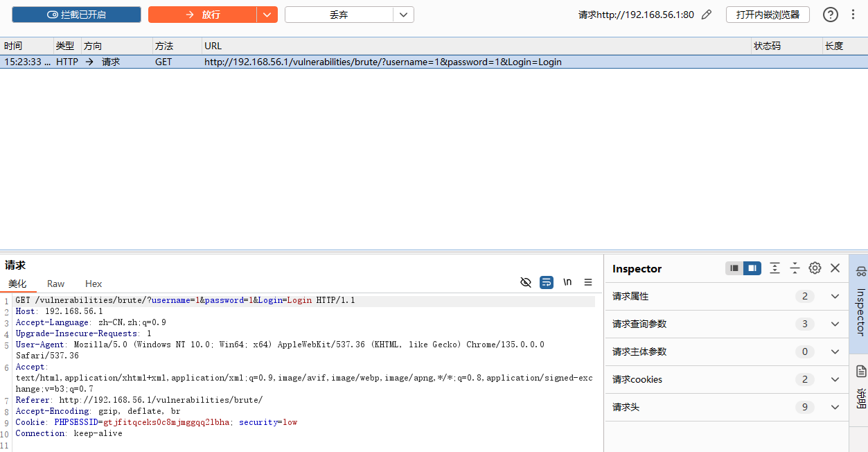This screenshot has height=452, width=868.
Task: Expand the 请求头 section
Action: pyautogui.click(x=727, y=407)
